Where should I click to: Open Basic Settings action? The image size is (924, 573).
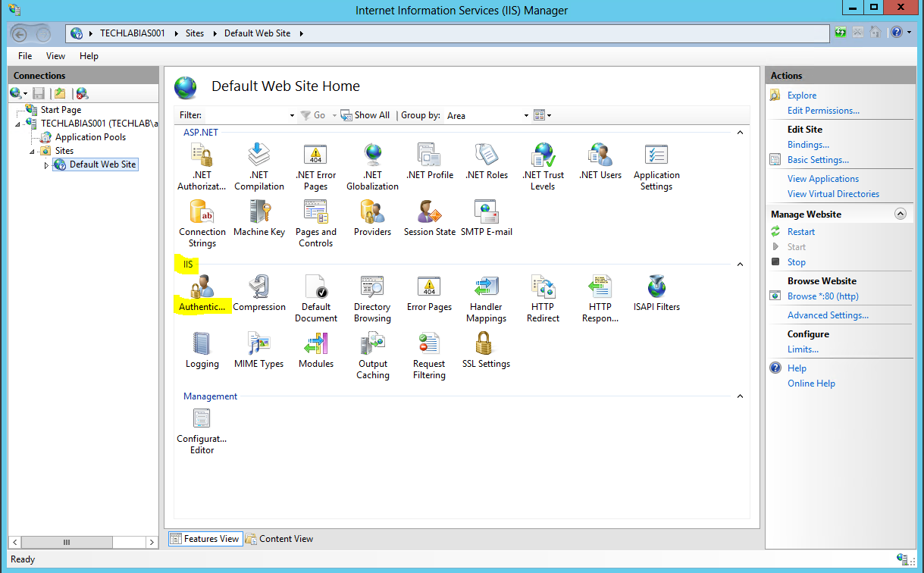(x=818, y=160)
